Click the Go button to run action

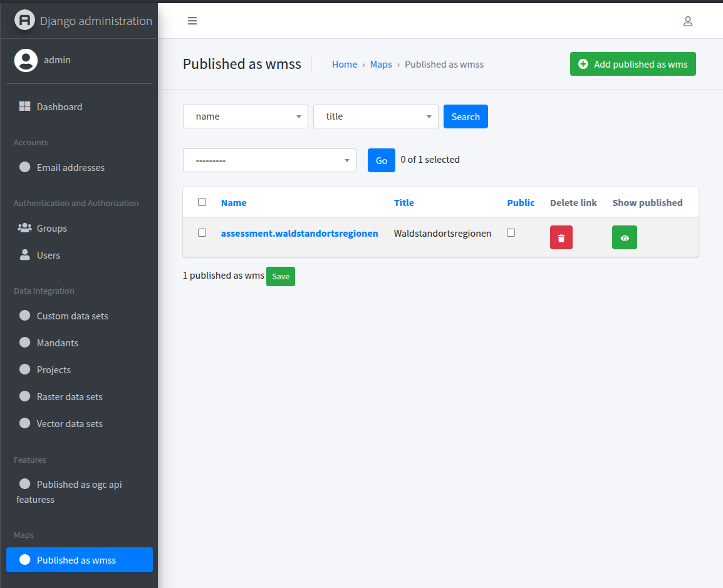point(382,160)
